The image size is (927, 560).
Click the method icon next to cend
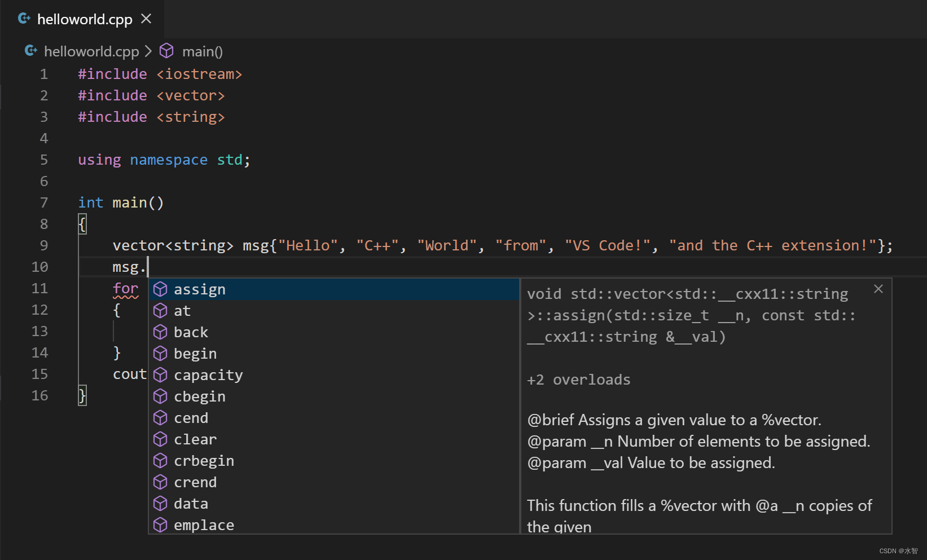pyautogui.click(x=160, y=418)
